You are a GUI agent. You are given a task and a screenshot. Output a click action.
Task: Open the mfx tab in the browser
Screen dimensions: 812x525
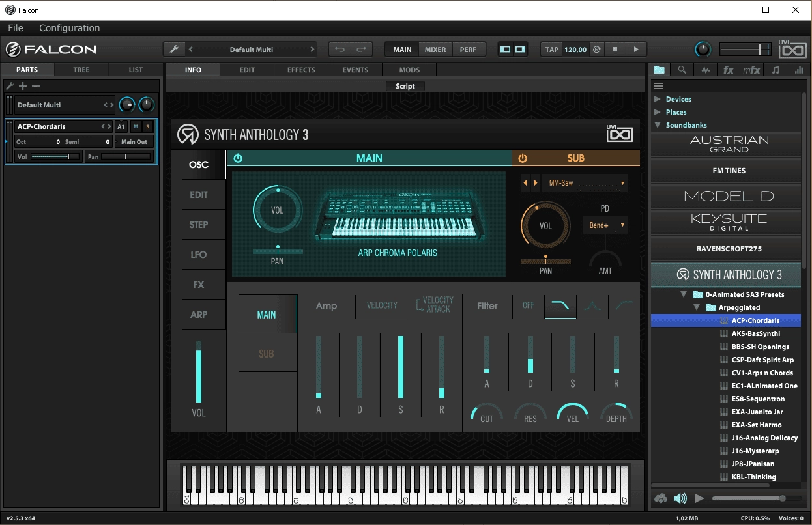point(751,70)
